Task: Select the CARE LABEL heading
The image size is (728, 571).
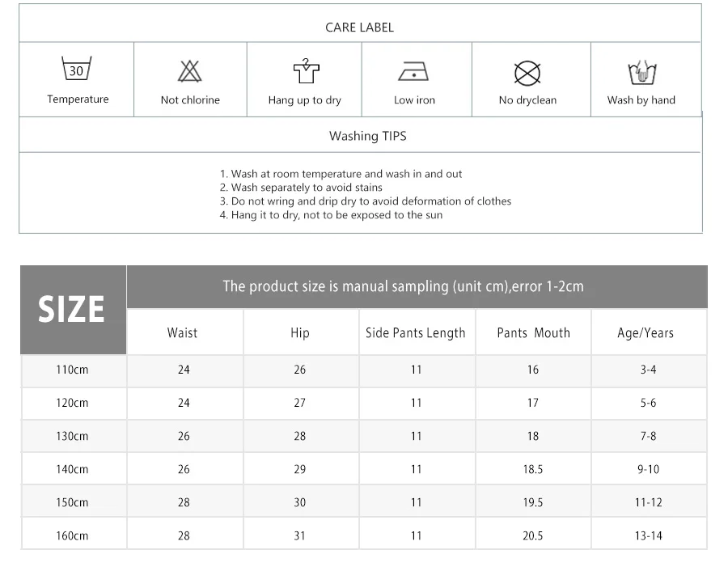Action: 360,27
